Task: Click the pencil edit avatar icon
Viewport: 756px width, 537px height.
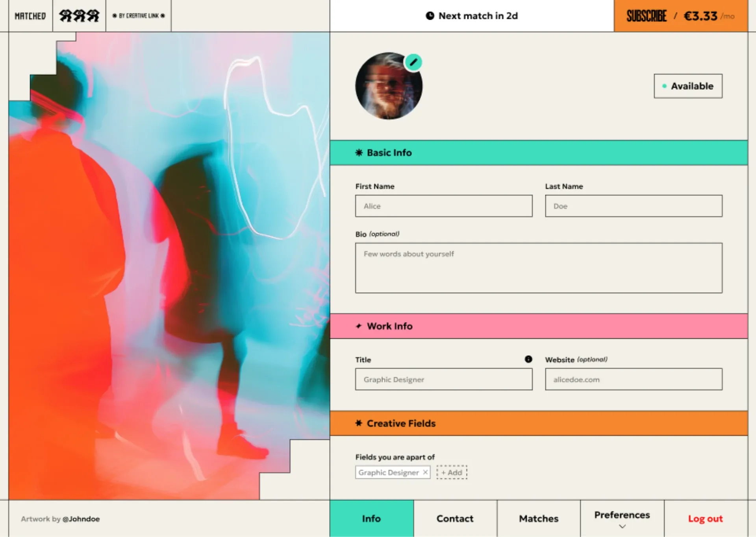Action: pyautogui.click(x=413, y=62)
